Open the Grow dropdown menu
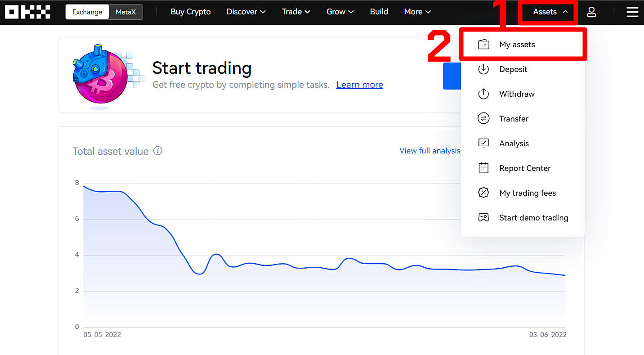The height and width of the screenshot is (355, 644). click(340, 12)
